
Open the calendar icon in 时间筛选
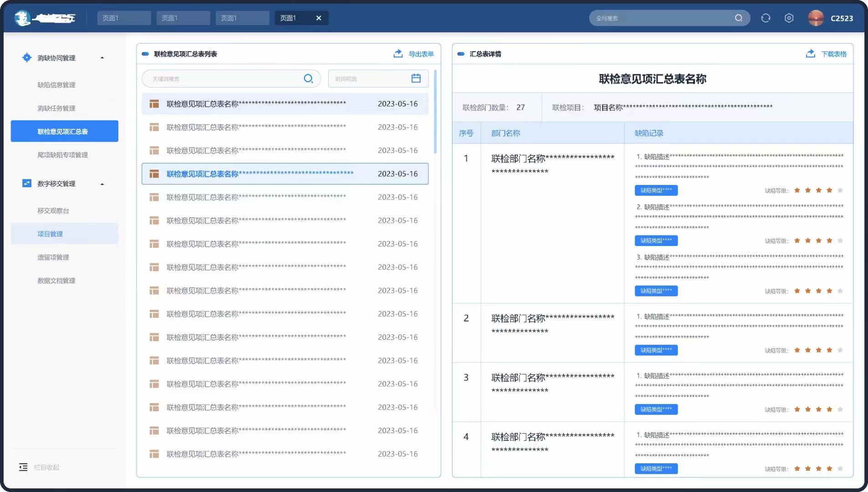point(416,78)
